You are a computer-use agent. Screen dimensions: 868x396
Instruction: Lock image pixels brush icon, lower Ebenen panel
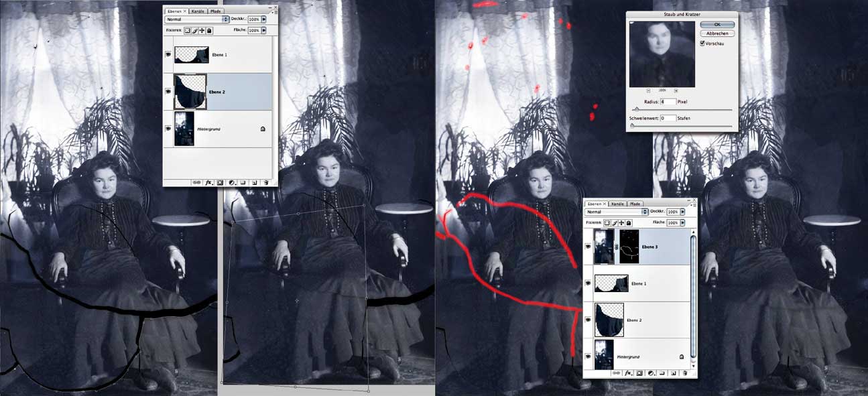[x=615, y=222]
